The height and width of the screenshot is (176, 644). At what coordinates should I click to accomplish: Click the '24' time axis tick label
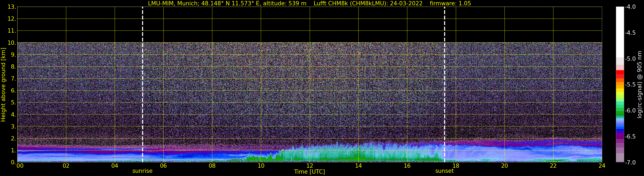pos(602,166)
